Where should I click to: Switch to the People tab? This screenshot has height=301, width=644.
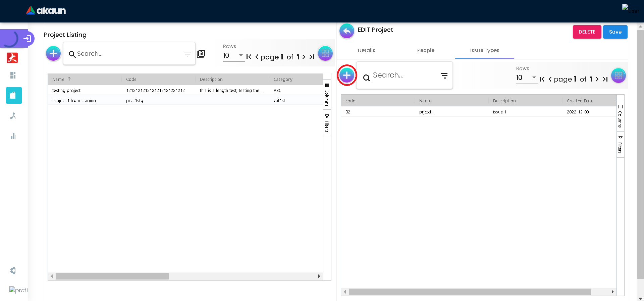tap(426, 50)
